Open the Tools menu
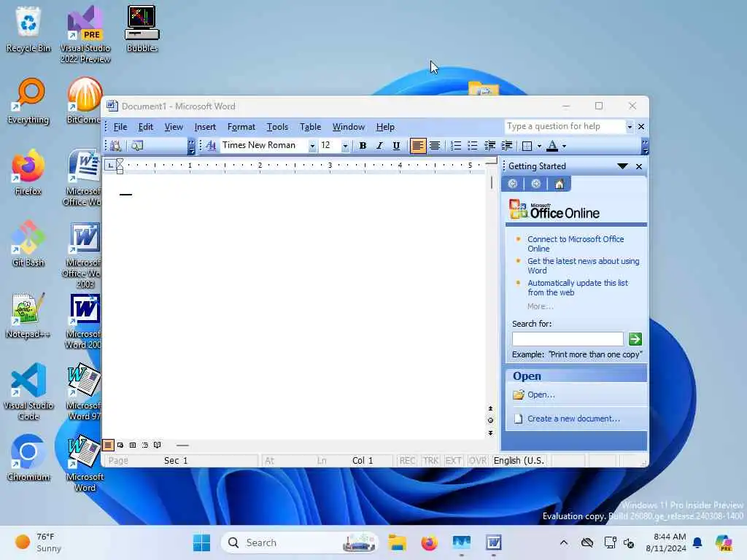The width and height of the screenshot is (747, 560). (x=277, y=127)
